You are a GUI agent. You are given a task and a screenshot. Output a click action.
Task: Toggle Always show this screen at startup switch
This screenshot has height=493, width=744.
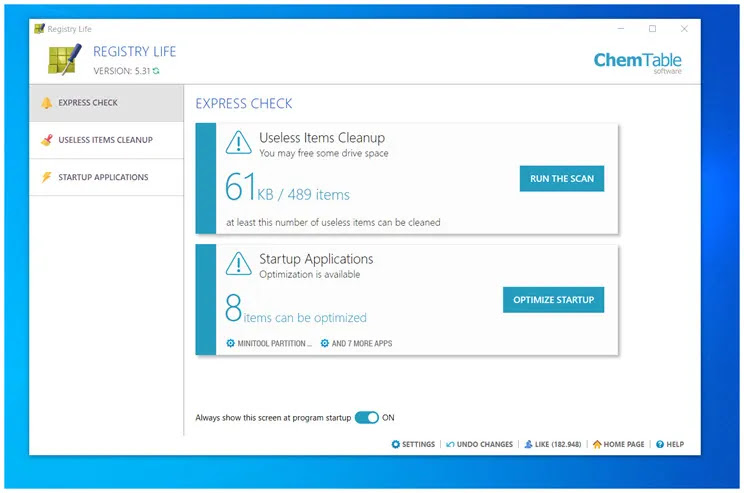[366, 418]
